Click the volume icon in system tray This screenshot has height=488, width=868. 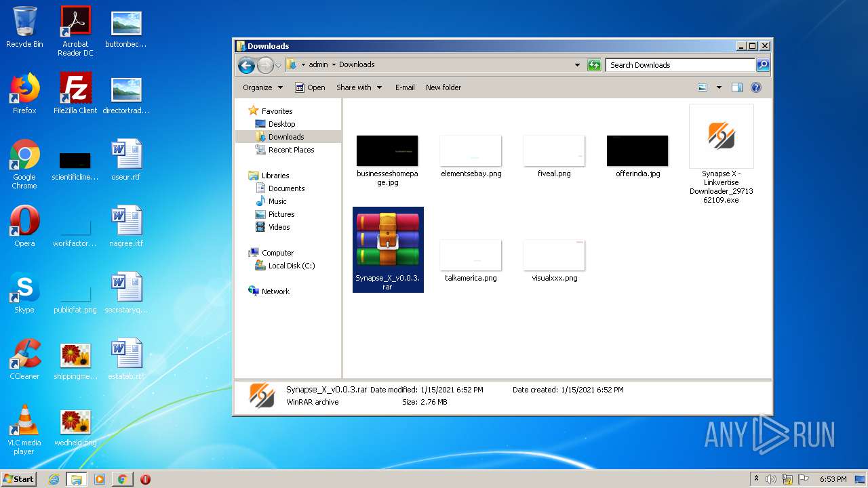click(771, 479)
